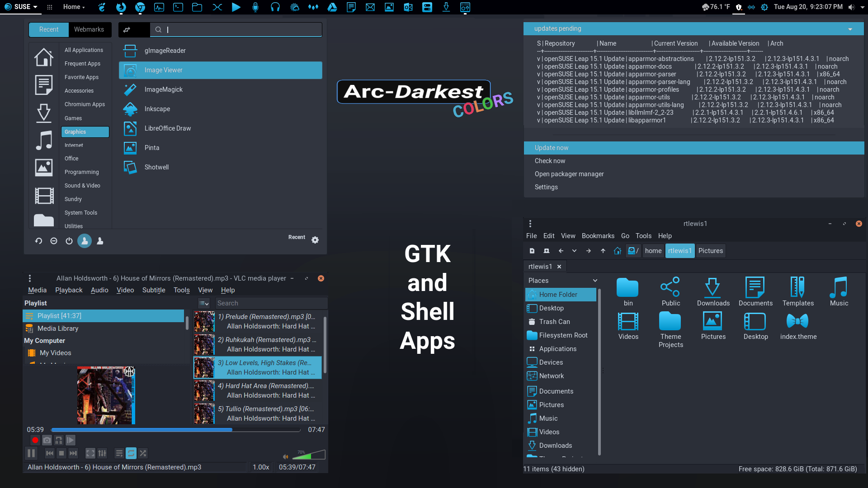Open VLC Subtitle menu
868x488 pixels.
(154, 290)
